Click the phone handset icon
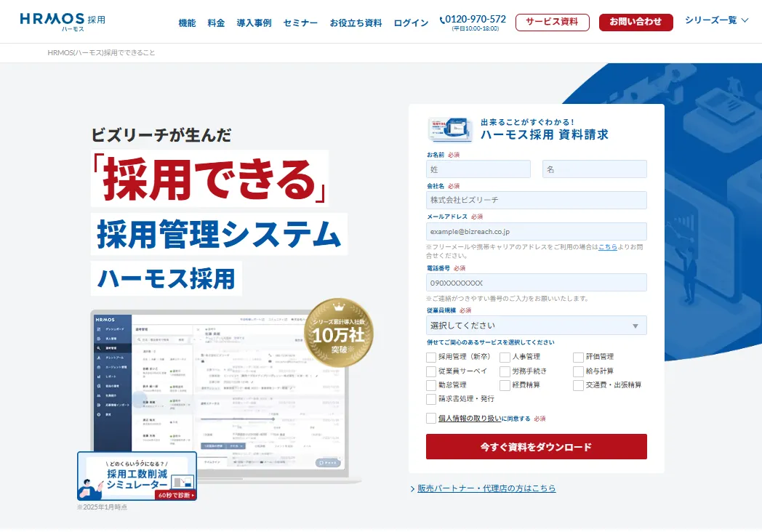 [442, 20]
